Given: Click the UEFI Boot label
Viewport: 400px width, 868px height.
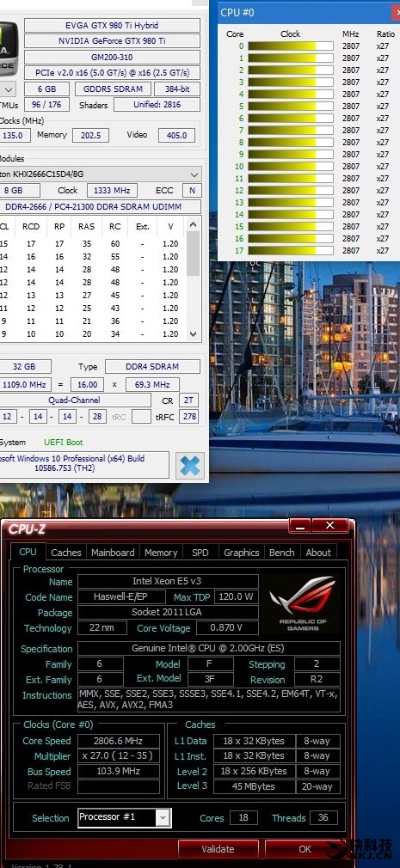Looking at the screenshot, I should point(63,443).
